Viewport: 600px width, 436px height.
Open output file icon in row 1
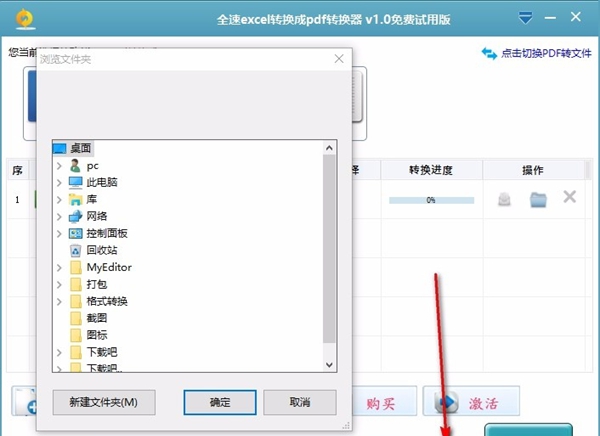point(504,199)
